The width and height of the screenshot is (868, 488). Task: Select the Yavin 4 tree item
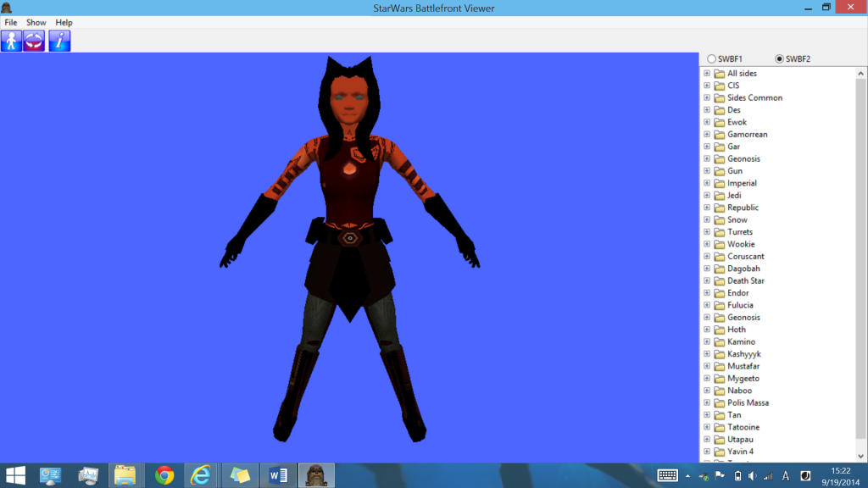(740, 452)
